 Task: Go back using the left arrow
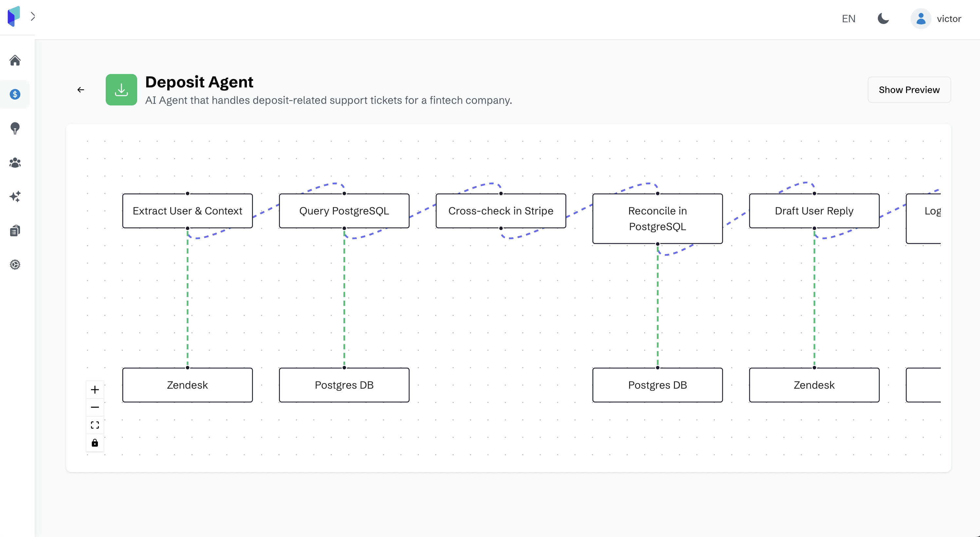[x=81, y=90]
